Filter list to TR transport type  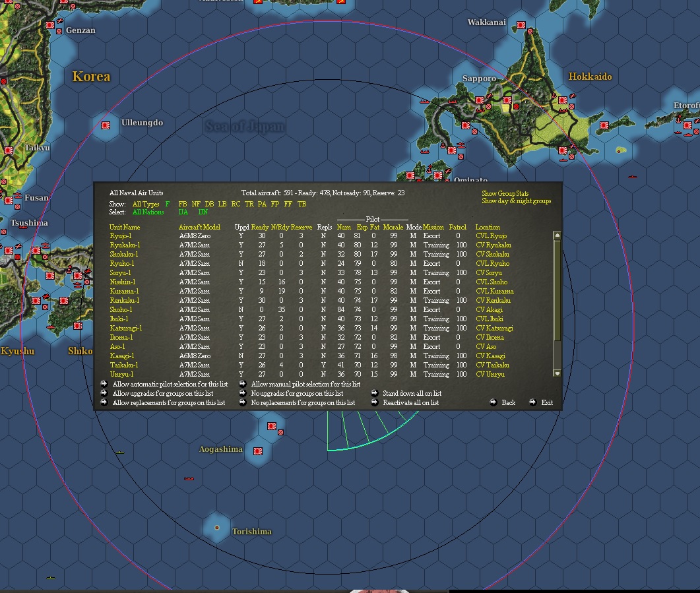pyautogui.click(x=249, y=204)
